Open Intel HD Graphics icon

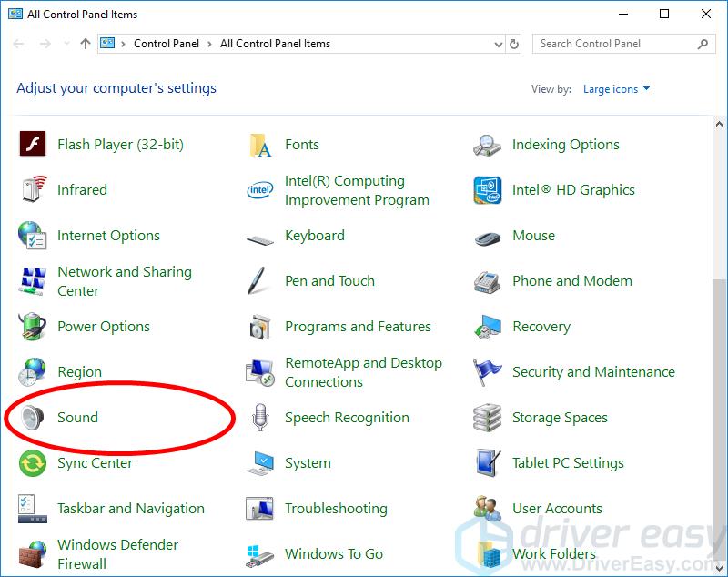[x=488, y=190]
